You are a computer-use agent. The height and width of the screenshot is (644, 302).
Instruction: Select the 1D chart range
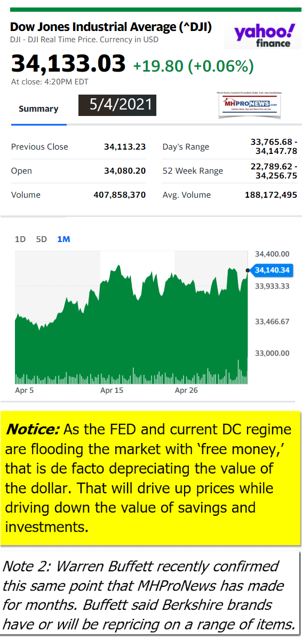point(20,239)
